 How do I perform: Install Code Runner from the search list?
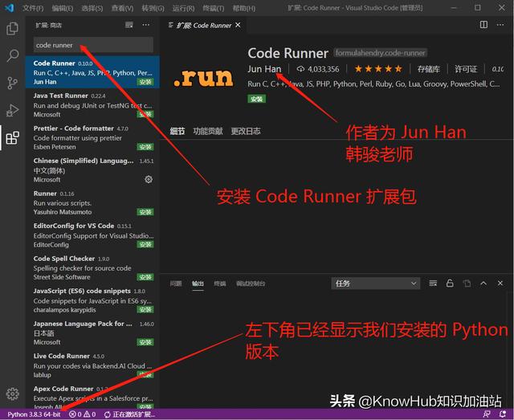145,82
